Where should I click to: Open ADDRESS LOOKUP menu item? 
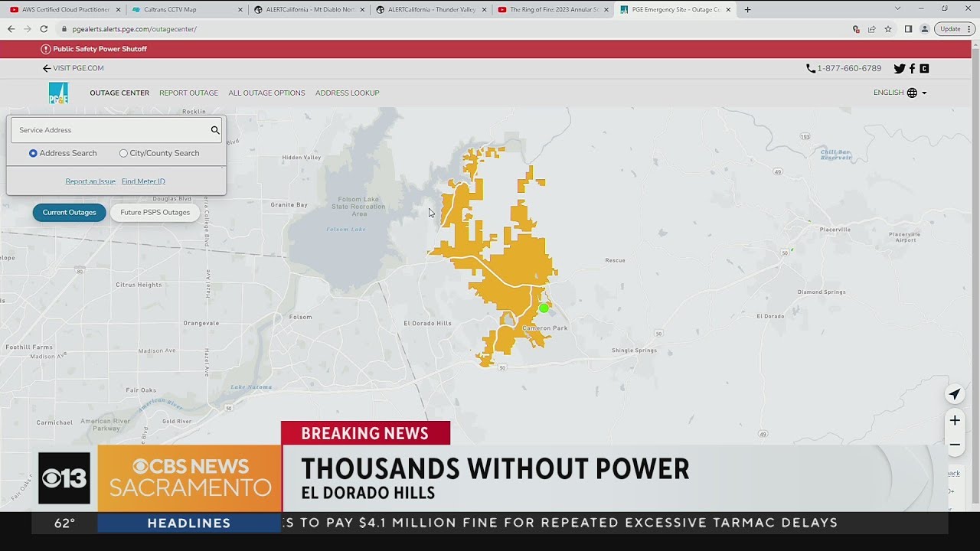click(347, 93)
